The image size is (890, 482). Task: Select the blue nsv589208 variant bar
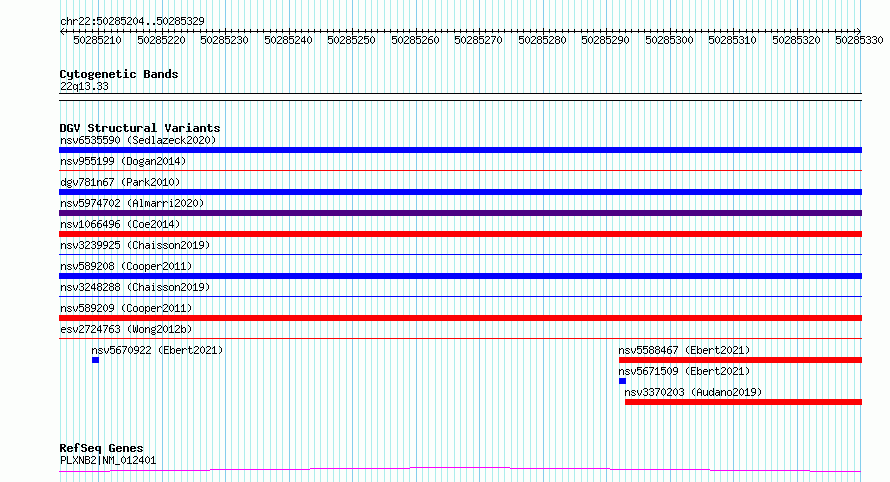(x=460, y=276)
